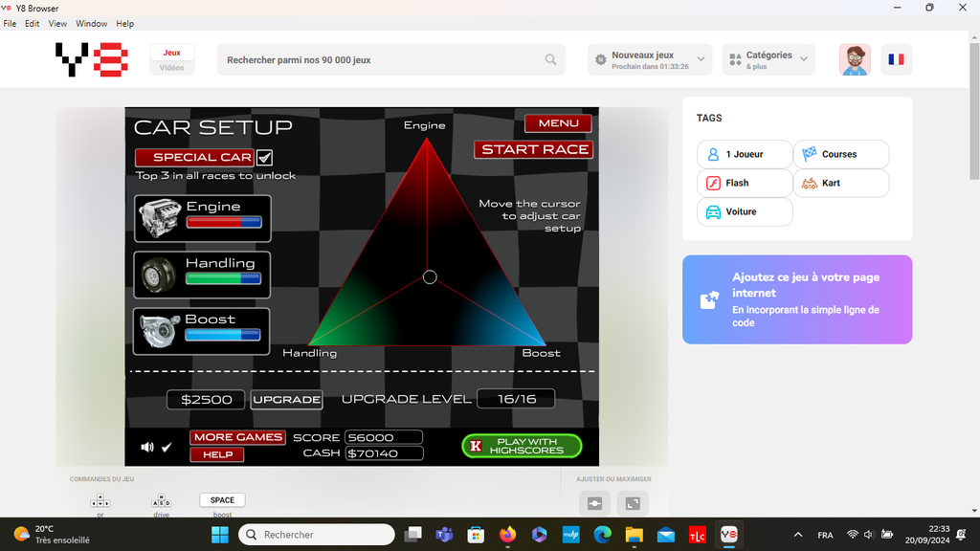The image size is (980, 551).
Task: Open the user avatar profile
Action: 855,59
